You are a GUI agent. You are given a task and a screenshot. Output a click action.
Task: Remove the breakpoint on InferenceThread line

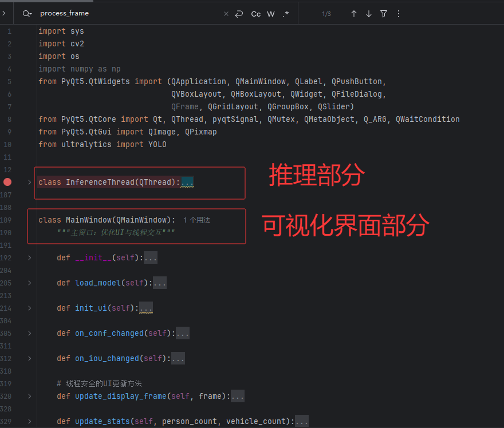pyautogui.click(x=7, y=182)
